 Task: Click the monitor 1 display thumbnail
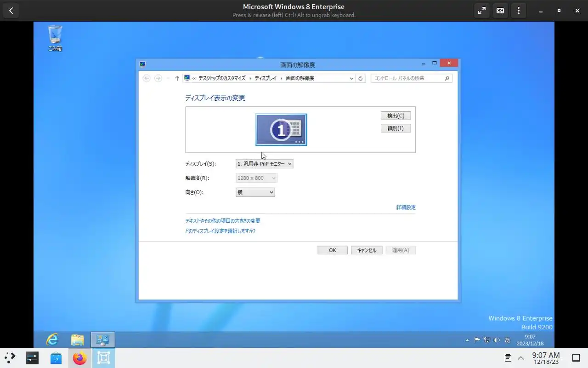[x=281, y=130]
